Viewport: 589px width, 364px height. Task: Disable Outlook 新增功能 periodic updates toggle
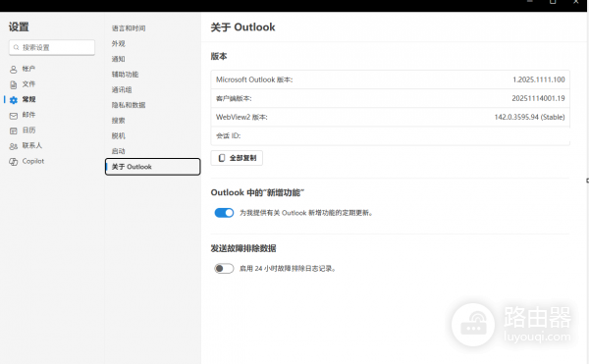[x=224, y=213]
